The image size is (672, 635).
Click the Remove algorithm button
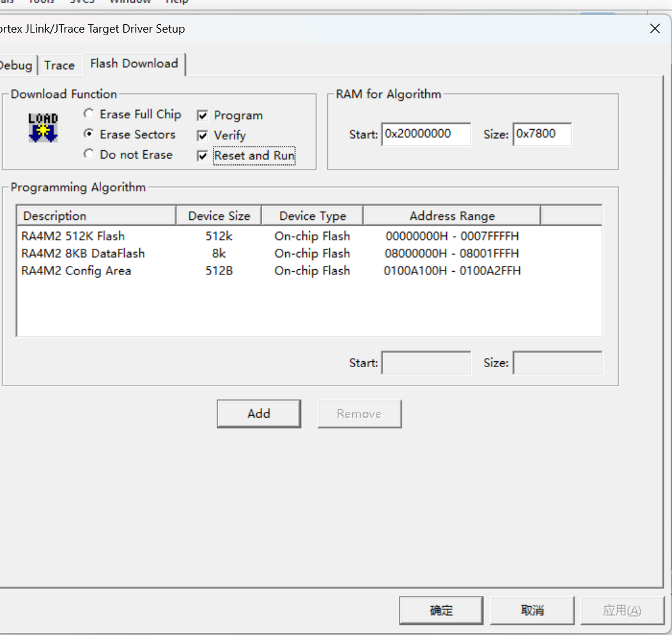(x=359, y=414)
